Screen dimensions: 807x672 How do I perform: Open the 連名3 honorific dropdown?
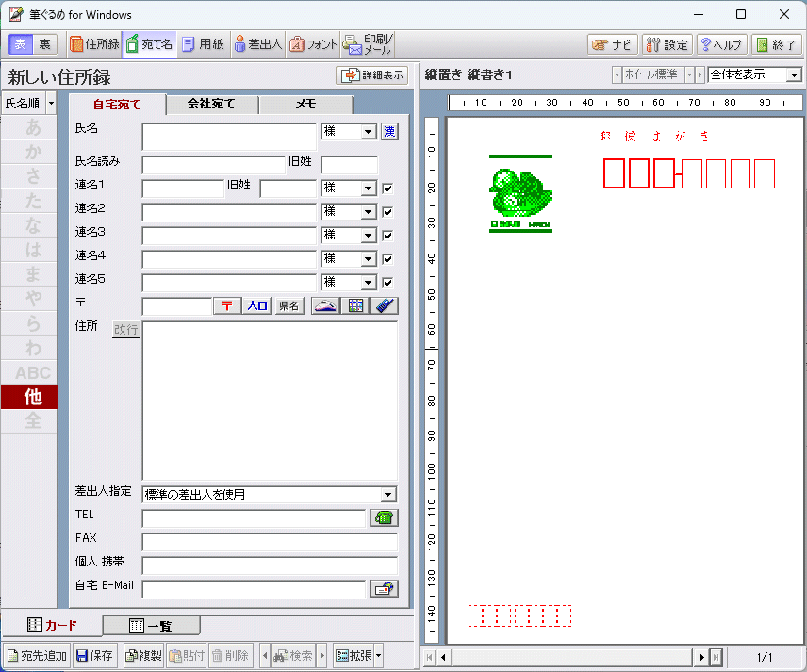click(x=368, y=236)
